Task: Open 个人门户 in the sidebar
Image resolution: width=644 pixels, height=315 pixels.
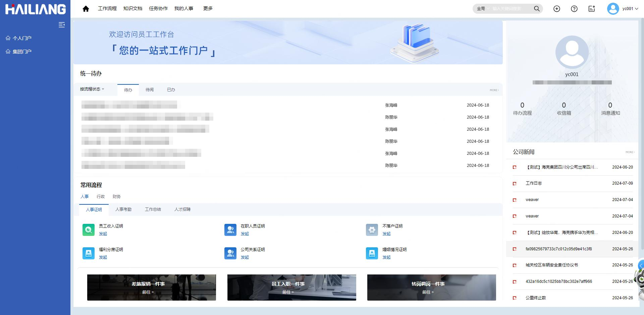Action: click(x=19, y=38)
